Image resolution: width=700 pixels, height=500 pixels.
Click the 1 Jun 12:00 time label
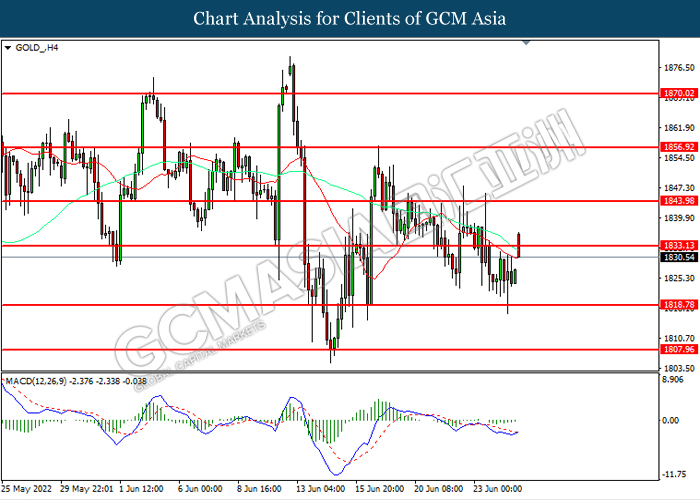[141, 489]
